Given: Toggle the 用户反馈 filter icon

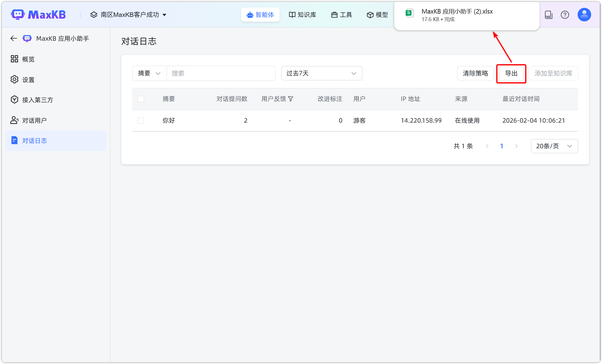Looking at the screenshot, I should point(290,99).
